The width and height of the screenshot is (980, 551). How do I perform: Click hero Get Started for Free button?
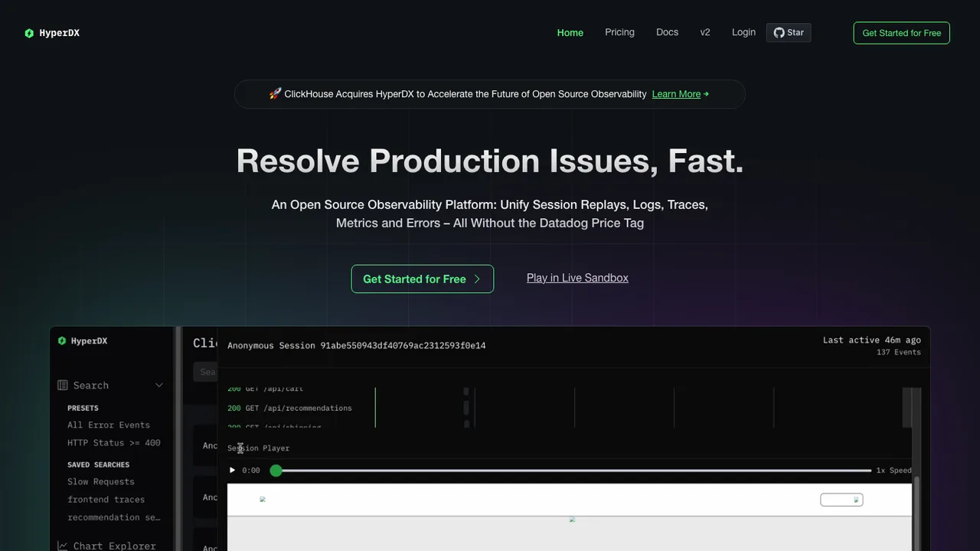coord(423,279)
